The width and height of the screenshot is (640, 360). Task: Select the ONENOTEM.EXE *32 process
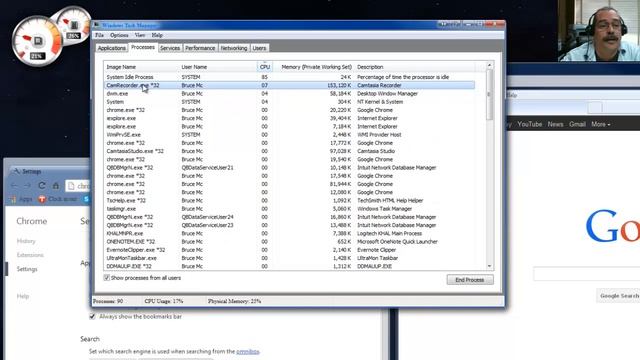point(289,242)
